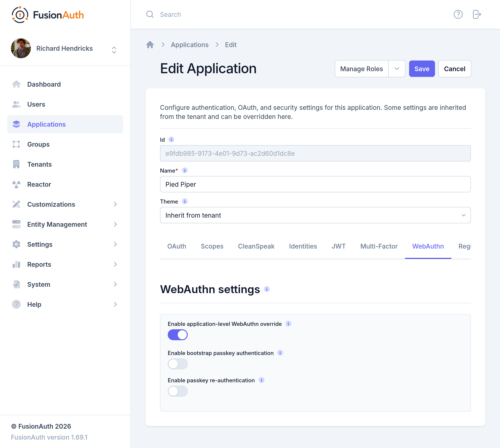Click the Name field containing Pied Piper

tap(315, 184)
